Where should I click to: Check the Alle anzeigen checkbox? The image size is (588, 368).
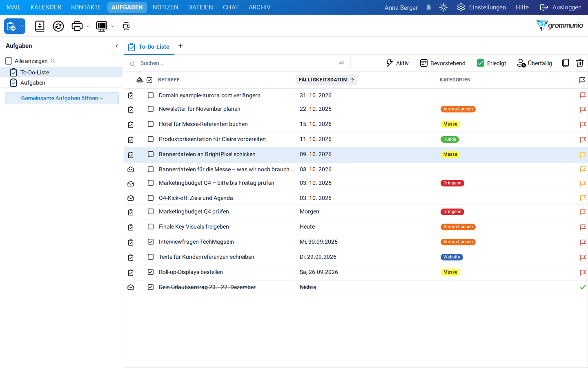coord(9,61)
